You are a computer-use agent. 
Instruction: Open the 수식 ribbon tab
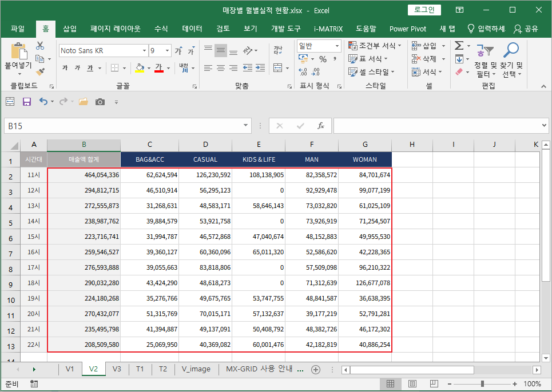click(161, 29)
